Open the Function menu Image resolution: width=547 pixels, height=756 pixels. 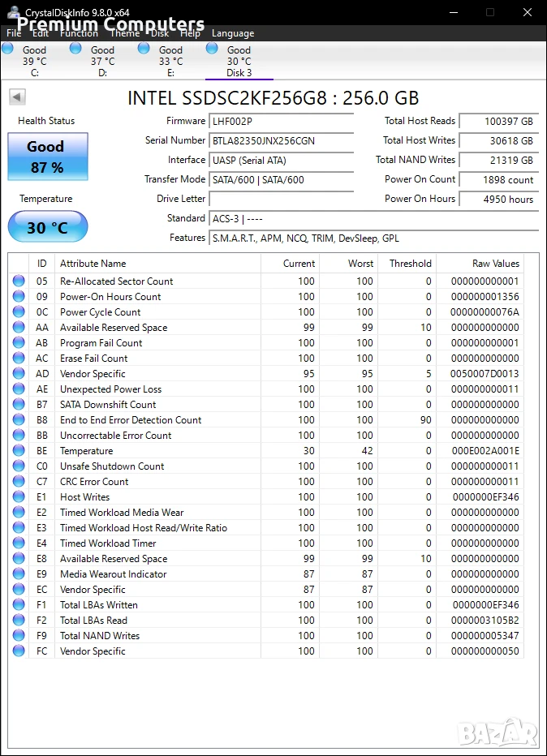click(79, 33)
